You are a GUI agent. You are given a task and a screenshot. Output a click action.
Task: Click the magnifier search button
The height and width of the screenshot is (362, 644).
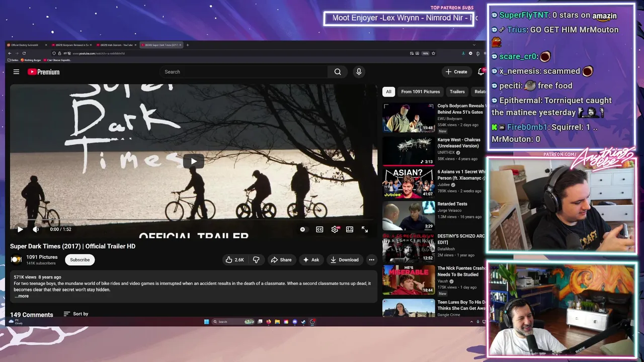pyautogui.click(x=338, y=72)
